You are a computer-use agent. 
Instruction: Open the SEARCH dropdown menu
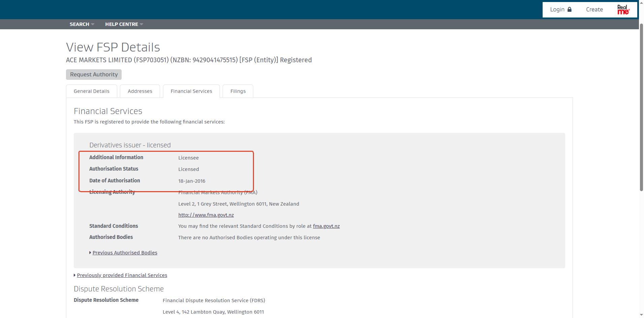pyautogui.click(x=82, y=24)
